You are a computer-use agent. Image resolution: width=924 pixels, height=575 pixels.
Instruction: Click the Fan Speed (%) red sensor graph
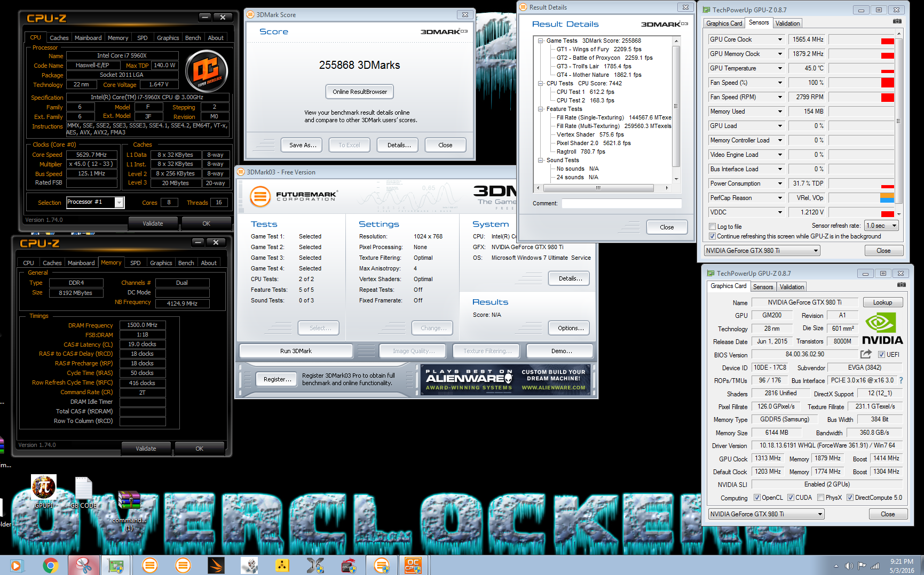(861, 83)
